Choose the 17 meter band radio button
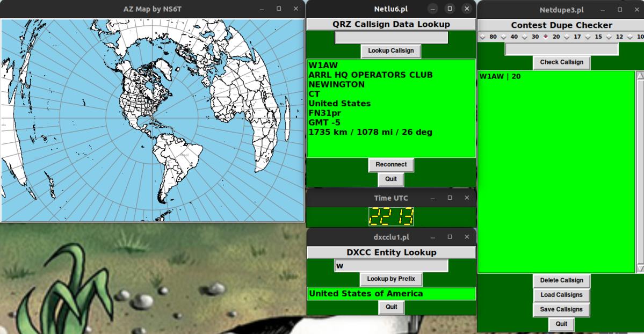 coord(567,37)
